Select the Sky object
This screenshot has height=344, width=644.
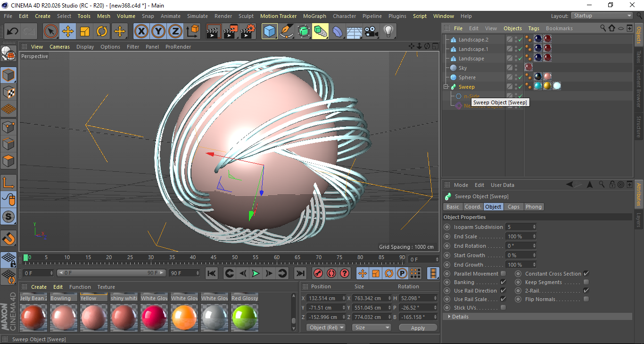[x=462, y=68]
